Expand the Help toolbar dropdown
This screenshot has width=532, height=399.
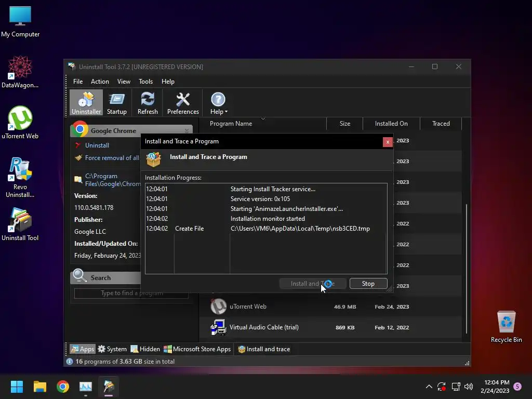tap(219, 103)
